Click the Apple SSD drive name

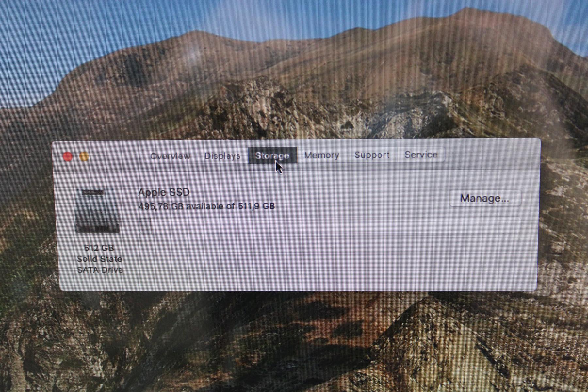[164, 192]
